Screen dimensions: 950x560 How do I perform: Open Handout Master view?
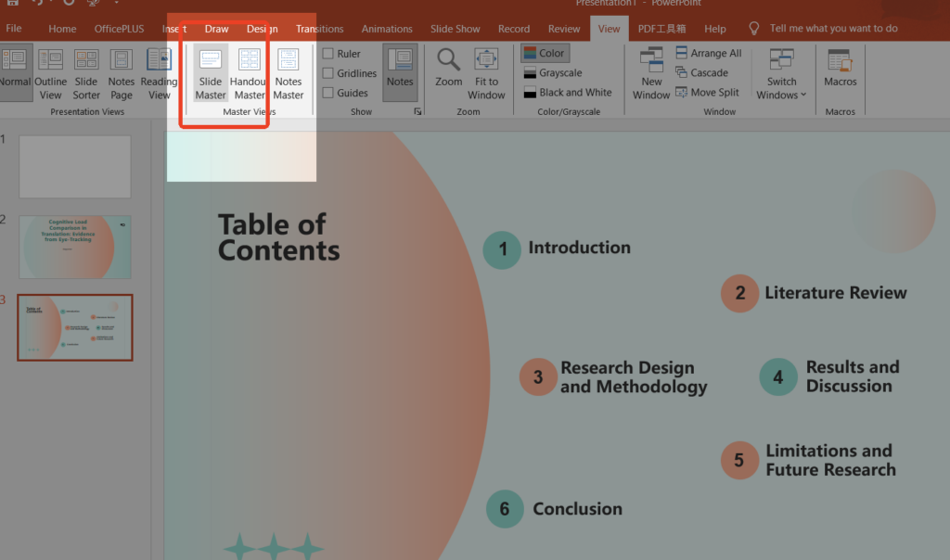pyautogui.click(x=249, y=73)
